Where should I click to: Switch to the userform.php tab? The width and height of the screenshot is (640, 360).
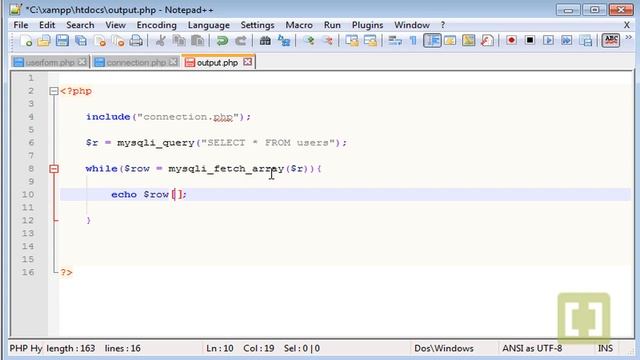click(x=50, y=62)
